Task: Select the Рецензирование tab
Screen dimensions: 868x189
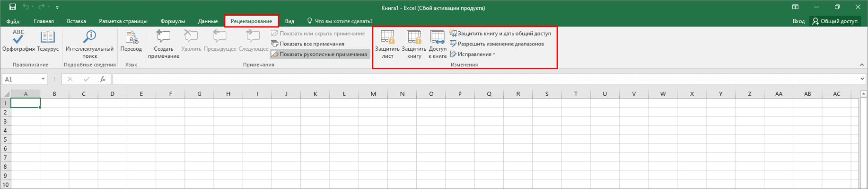Action: coord(251,21)
